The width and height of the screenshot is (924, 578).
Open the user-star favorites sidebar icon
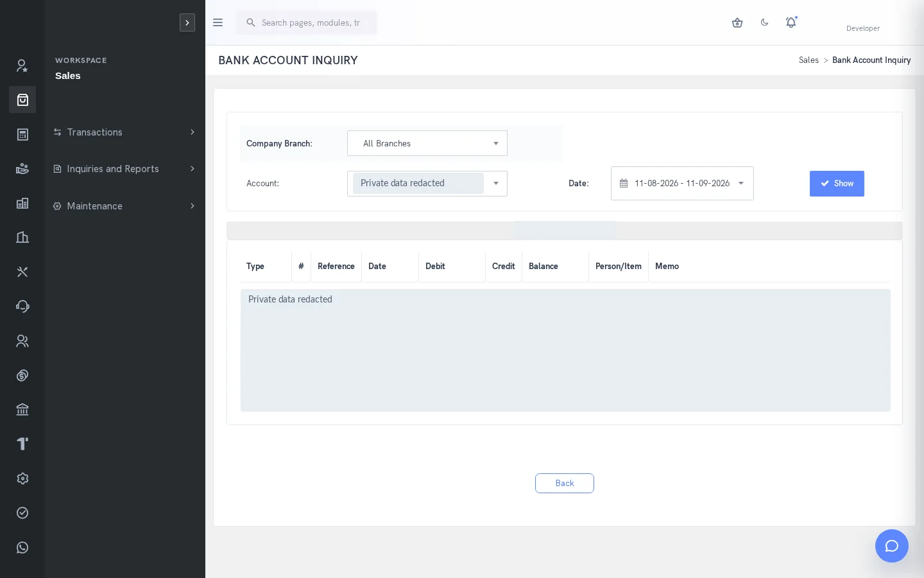pos(22,66)
